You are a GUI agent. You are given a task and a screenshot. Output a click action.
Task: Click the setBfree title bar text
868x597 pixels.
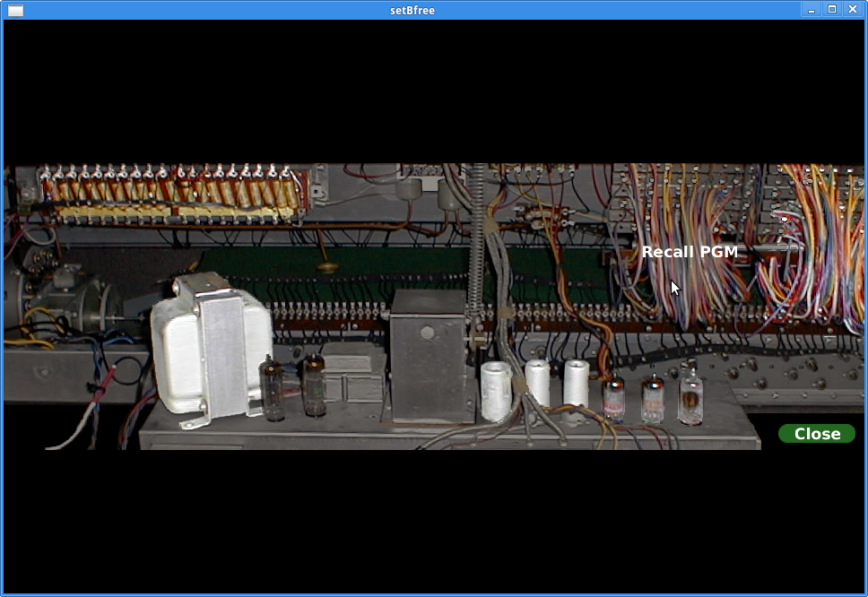[x=412, y=10]
